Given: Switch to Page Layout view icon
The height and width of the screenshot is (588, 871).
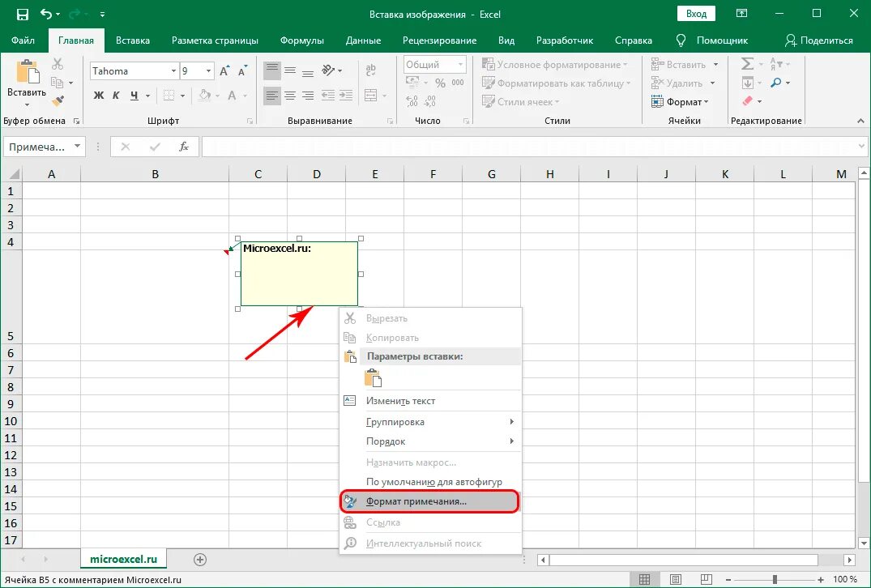Looking at the screenshot, I should coord(676,580).
